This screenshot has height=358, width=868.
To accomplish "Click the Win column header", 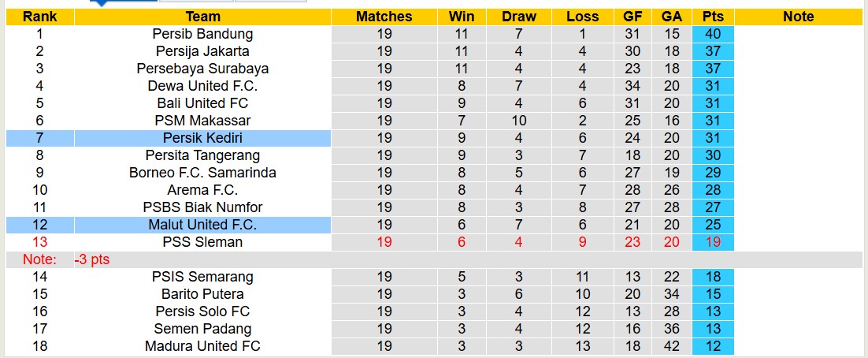I will 461,17.
